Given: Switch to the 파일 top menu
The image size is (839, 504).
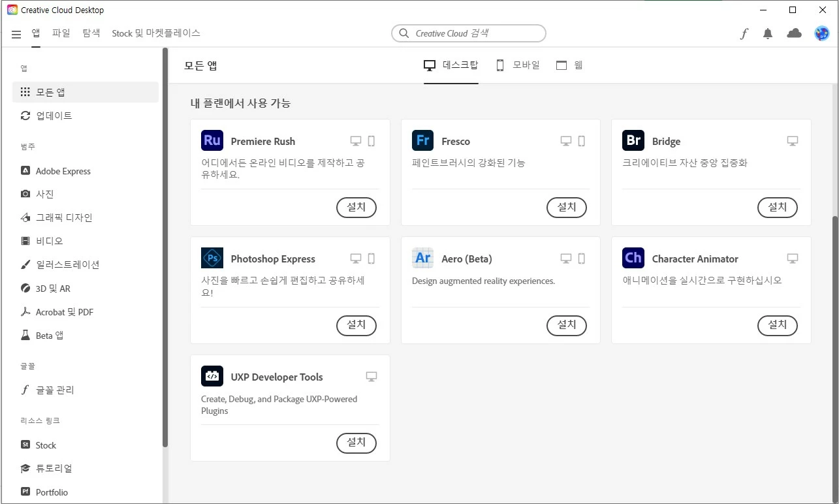Looking at the screenshot, I should point(61,33).
